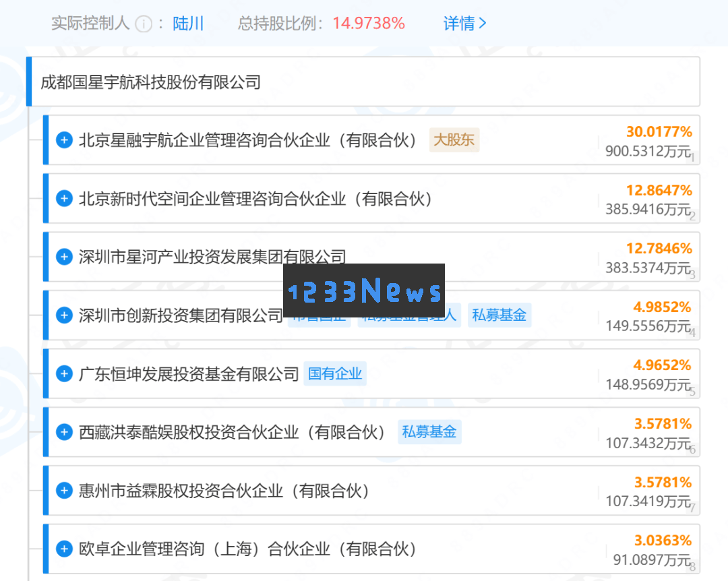Open 北京新时代空间企业管理咨询合伙企业 company name
The width and height of the screenshot is (728, 581).
pos(256,199)
